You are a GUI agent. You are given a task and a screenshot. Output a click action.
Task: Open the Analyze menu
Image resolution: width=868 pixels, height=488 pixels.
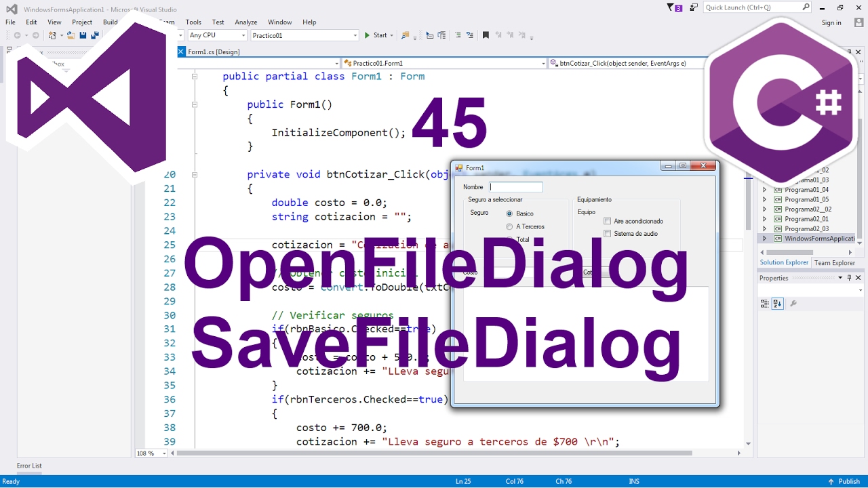pyautogui.click(x=246, y=22)
